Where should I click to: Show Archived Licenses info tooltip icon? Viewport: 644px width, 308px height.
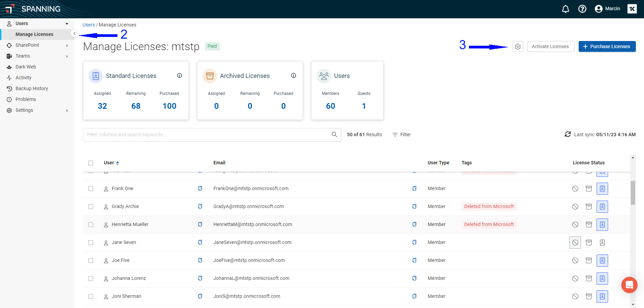[294, 76]
